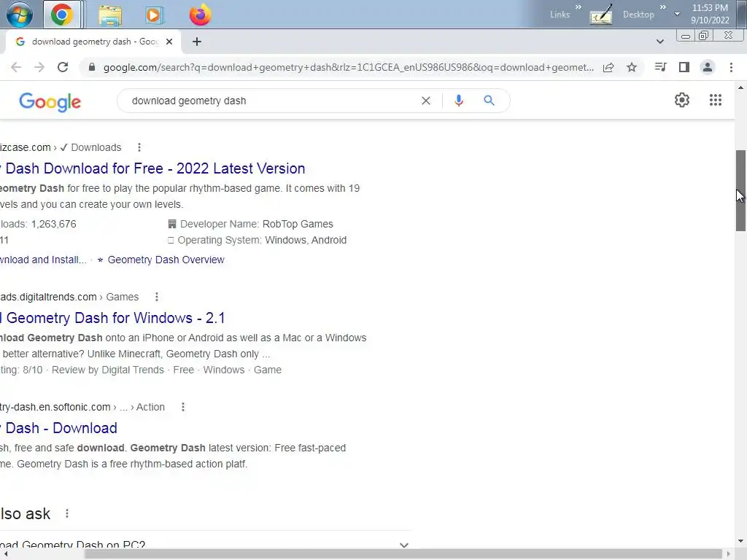Open the Geometry Dash Overview sublink
The width and height of the screenshot is (747, 560).
click(x=166, y=260)
